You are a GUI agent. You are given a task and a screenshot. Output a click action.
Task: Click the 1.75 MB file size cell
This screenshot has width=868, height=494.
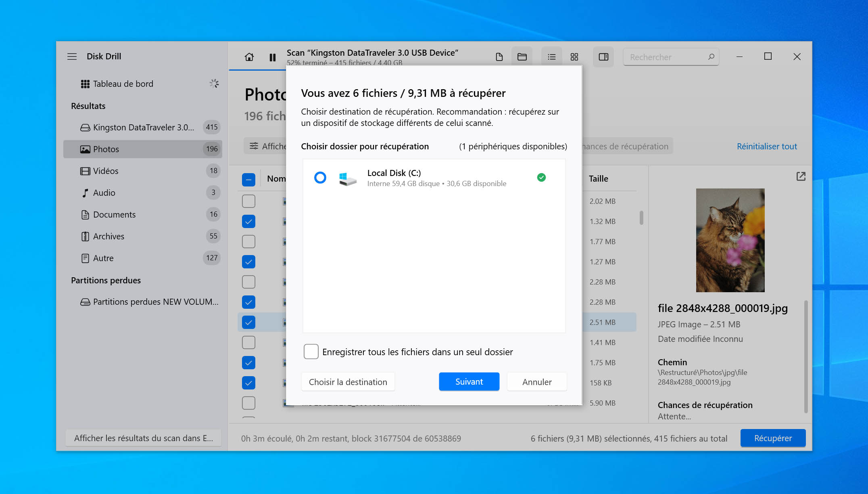(x=603, y=363)
